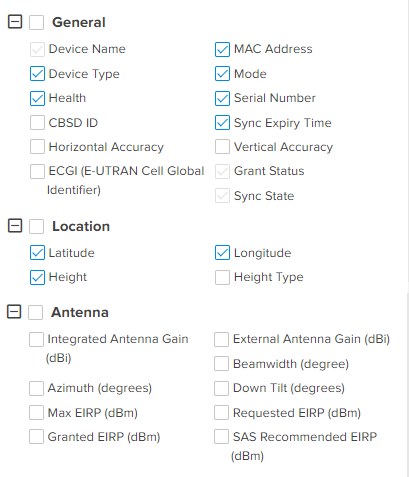Image resolution: width=409 pixels, height=477 pixels.
Task: Collapse the General section
Action: [x=15, y=22]
